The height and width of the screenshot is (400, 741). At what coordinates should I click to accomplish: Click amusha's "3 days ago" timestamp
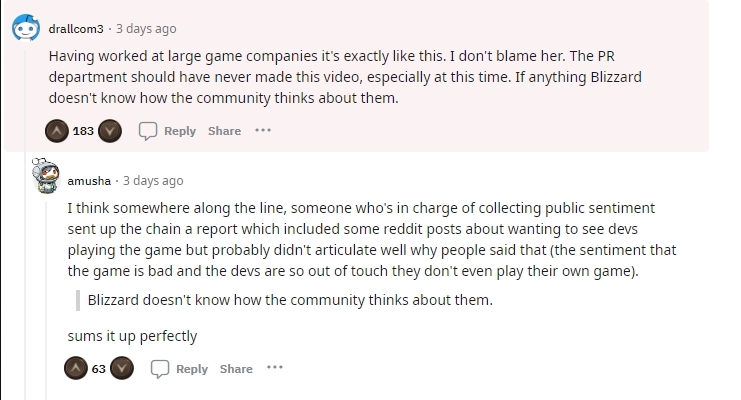(x=153, y=181)
